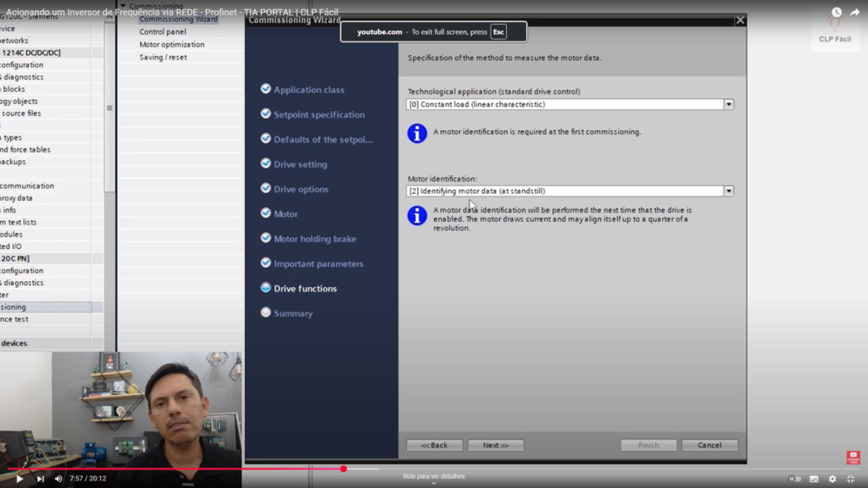Go to Drive options step

click(x=301, y=189)
